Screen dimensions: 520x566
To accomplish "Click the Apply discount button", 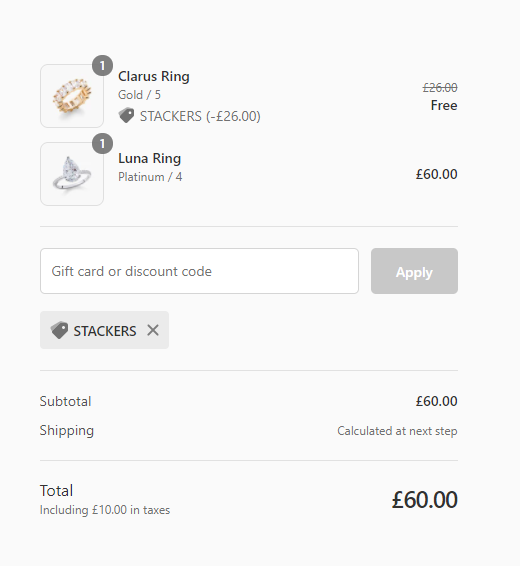I will click(x=414, y=271).
